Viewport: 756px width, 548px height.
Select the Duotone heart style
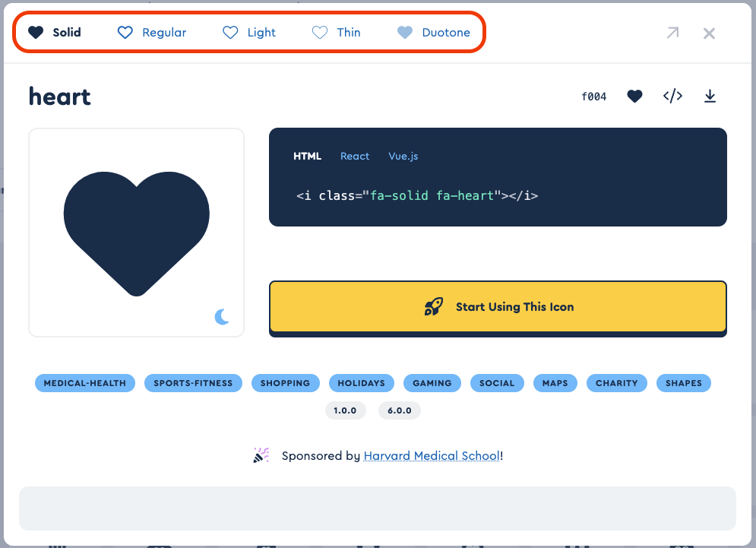[433, 33]
